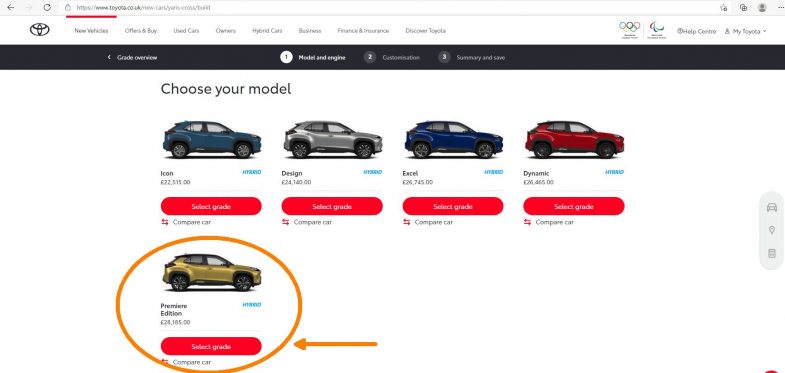Click the Toyota logo in the header
785x373 pixels.
pos(40,30)
